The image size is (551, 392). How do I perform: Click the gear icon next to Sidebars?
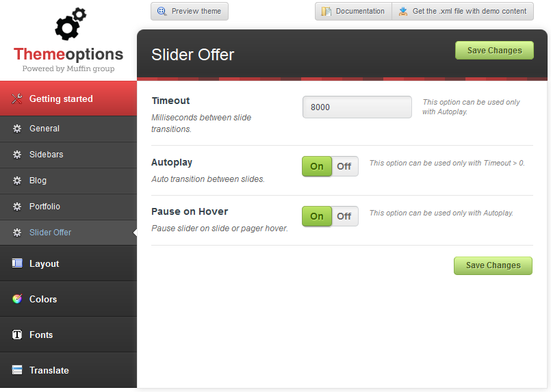coord(17,155)
